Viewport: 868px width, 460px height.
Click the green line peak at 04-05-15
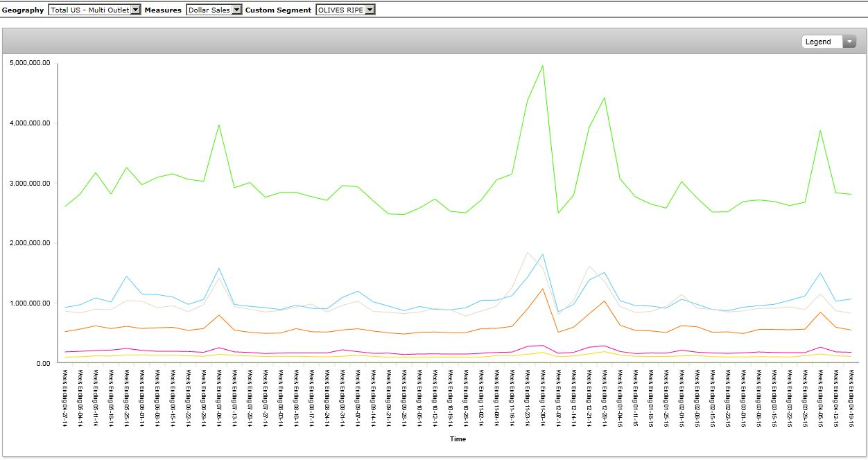click(x=820, y=130)
